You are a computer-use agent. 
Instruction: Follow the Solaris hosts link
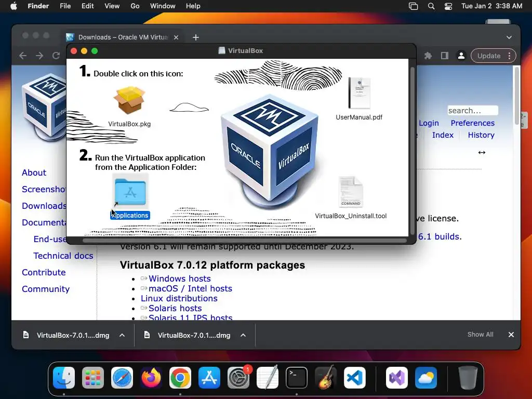175,308
